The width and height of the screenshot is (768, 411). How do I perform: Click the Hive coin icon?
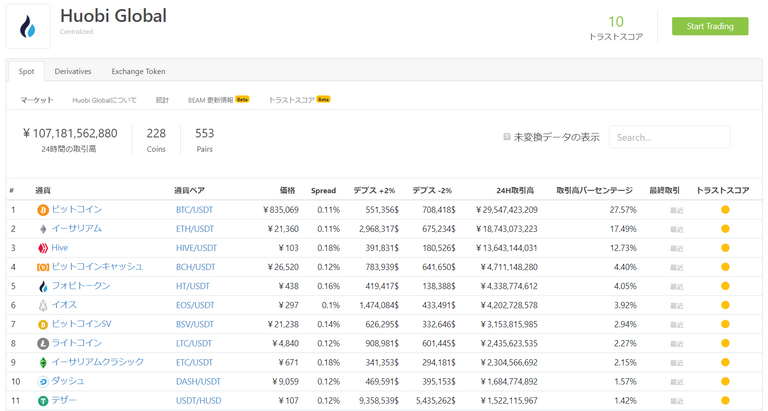pos(43,248)
